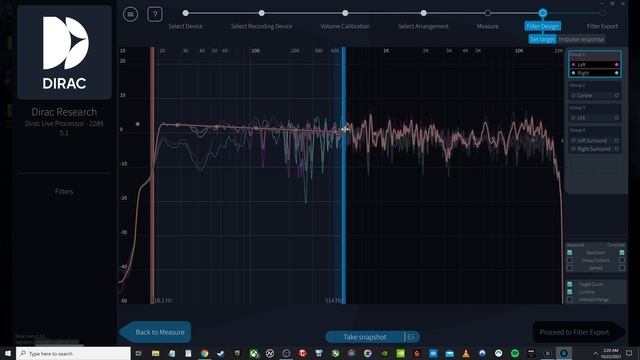This screenshot has height=360, width=640.
Task: Go to the Volume Calibration step
Action: point(345,26)
